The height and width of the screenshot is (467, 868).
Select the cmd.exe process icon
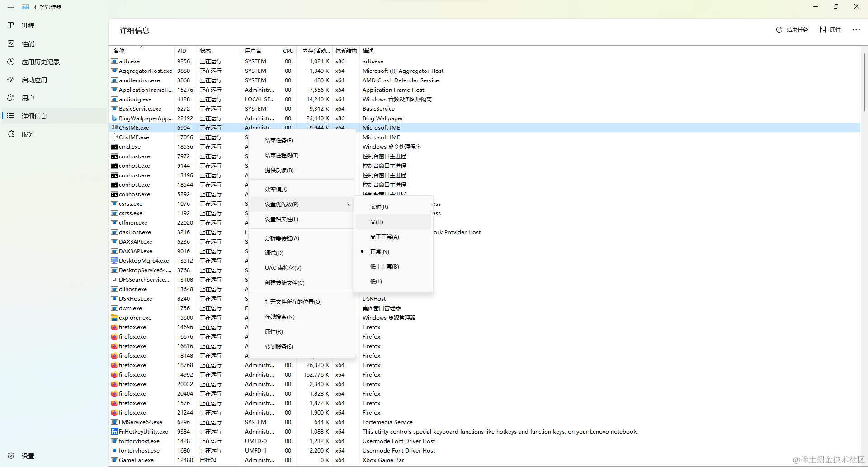114,147
